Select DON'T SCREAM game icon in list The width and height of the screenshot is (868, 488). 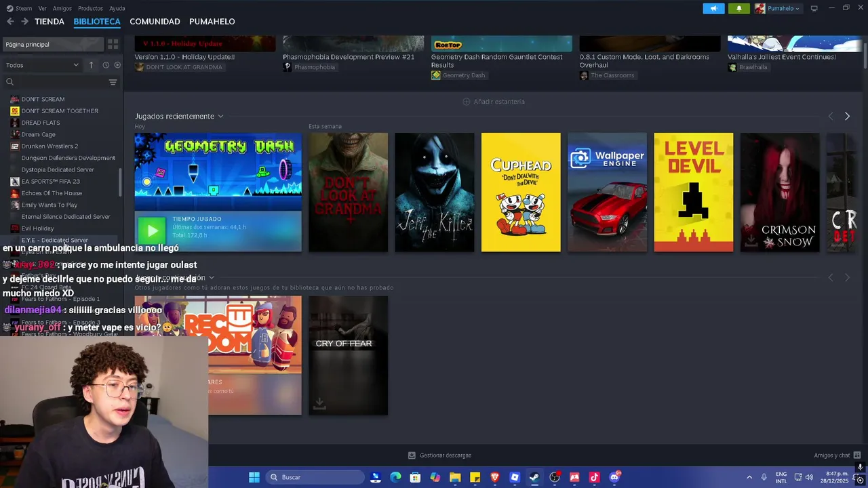coord(15,99)
